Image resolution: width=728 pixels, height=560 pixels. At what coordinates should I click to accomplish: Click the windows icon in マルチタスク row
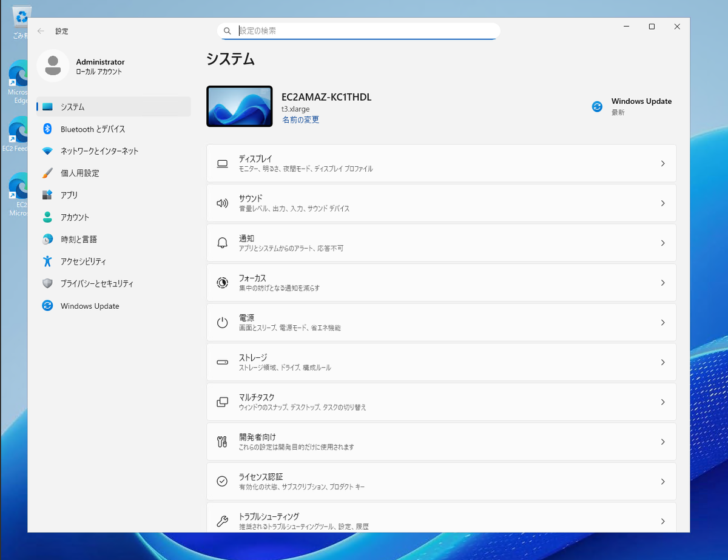coord(222,402)
